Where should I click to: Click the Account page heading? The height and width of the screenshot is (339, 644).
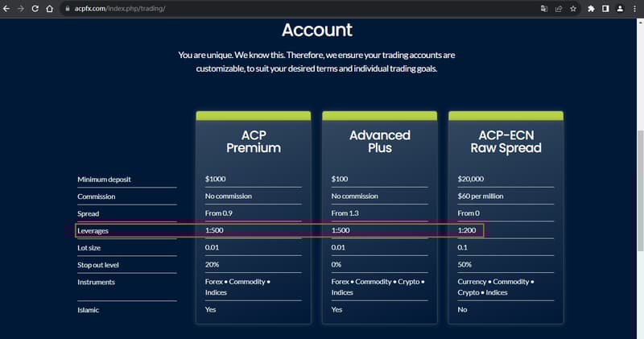pyautogui.click(x=317, y=30)
